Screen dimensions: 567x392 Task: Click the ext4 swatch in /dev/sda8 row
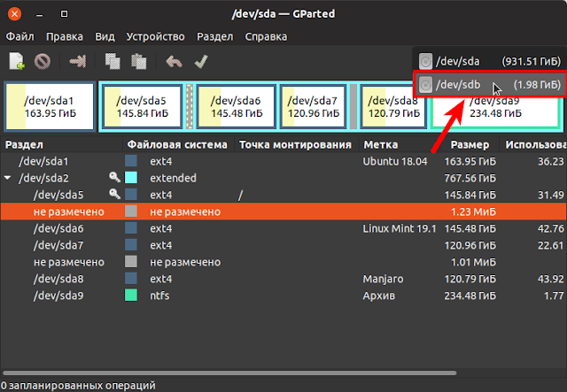coord(131,278)
